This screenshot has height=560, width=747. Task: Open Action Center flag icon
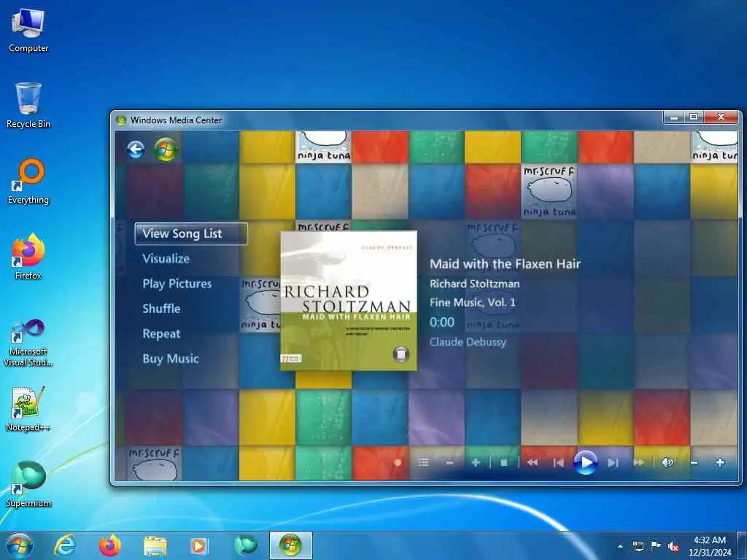(656, 546)
